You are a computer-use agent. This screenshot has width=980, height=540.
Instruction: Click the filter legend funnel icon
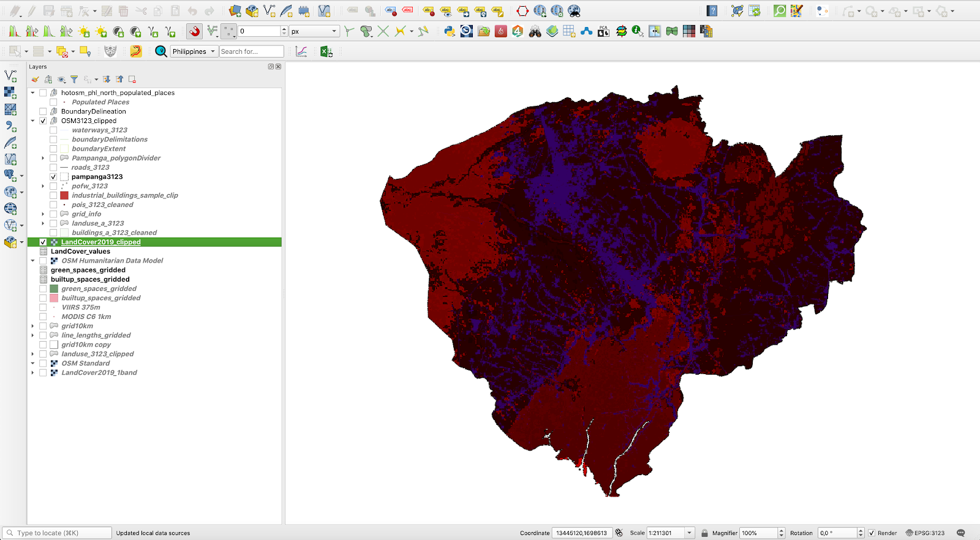74,80
